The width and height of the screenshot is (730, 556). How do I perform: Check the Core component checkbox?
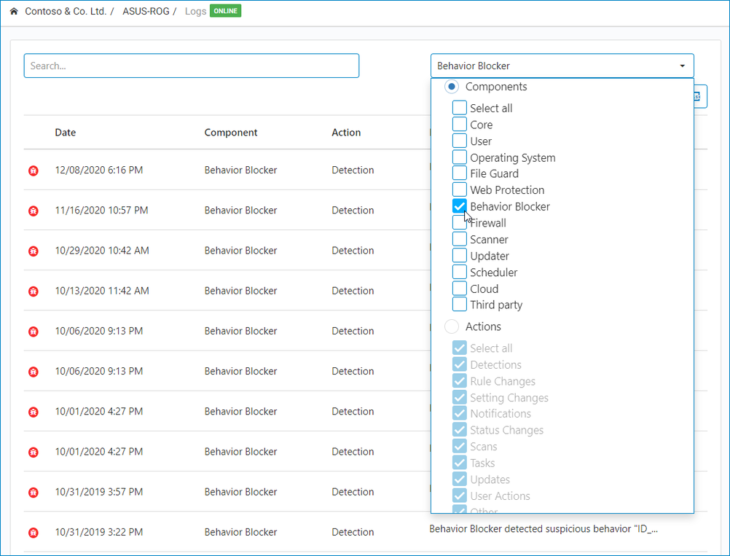(460, 124)
